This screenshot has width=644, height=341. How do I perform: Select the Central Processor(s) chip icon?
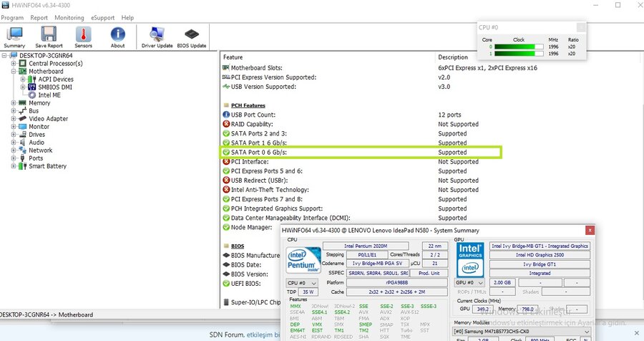pyautogui.click(x=23, y=63)
